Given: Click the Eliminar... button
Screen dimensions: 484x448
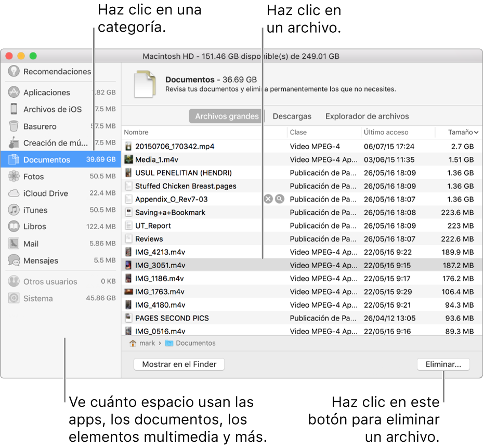Looking at the screenshot, I should click(x=443, y=364).
